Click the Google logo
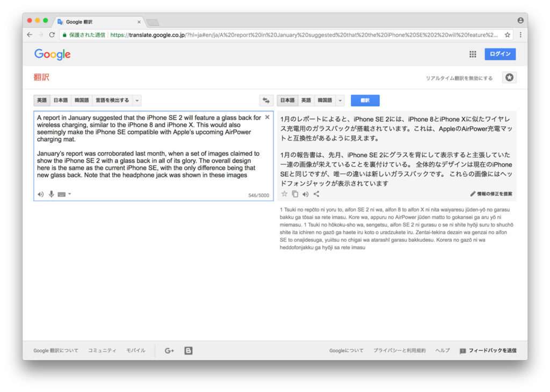 52,54
